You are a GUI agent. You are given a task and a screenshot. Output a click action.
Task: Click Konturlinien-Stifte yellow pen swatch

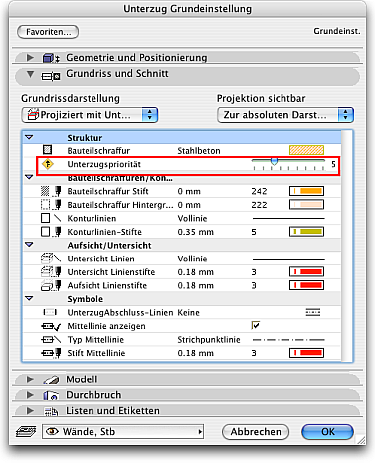(x=306, y=232)
